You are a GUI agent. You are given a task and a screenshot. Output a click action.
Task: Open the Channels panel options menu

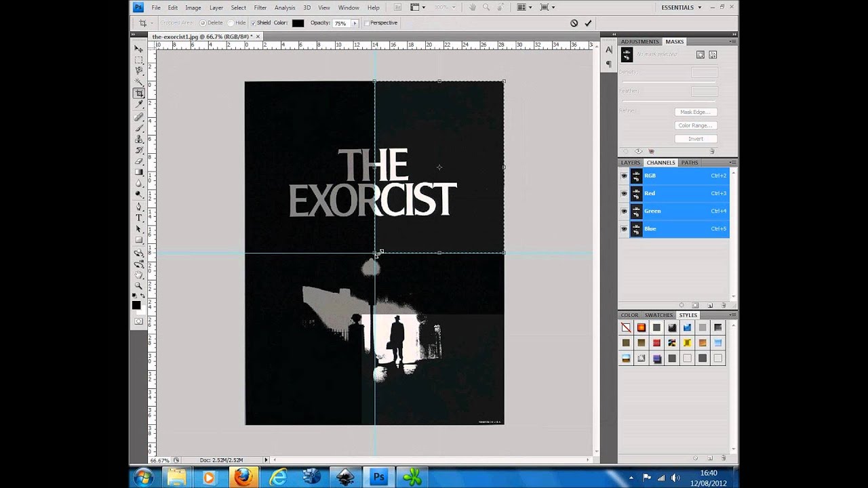click(x=733, y=163)
